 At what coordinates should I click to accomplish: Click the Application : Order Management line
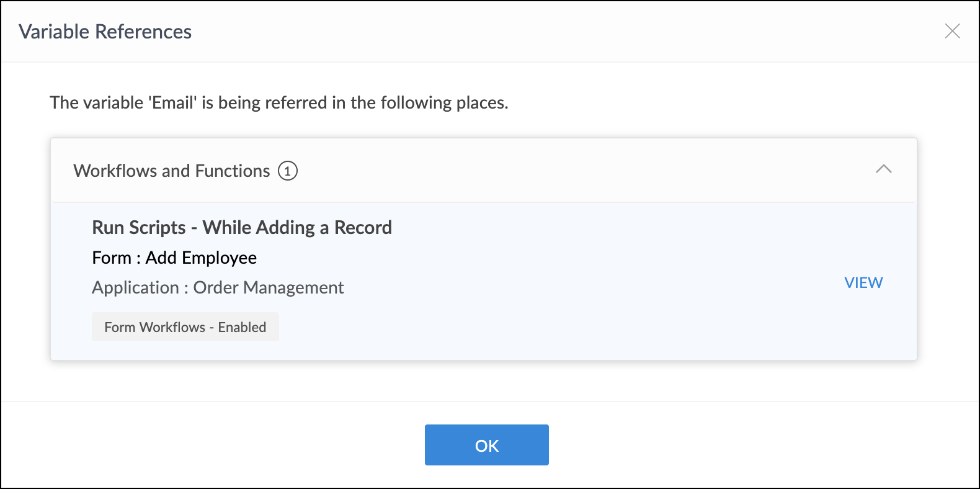click(x=217, y=287)
